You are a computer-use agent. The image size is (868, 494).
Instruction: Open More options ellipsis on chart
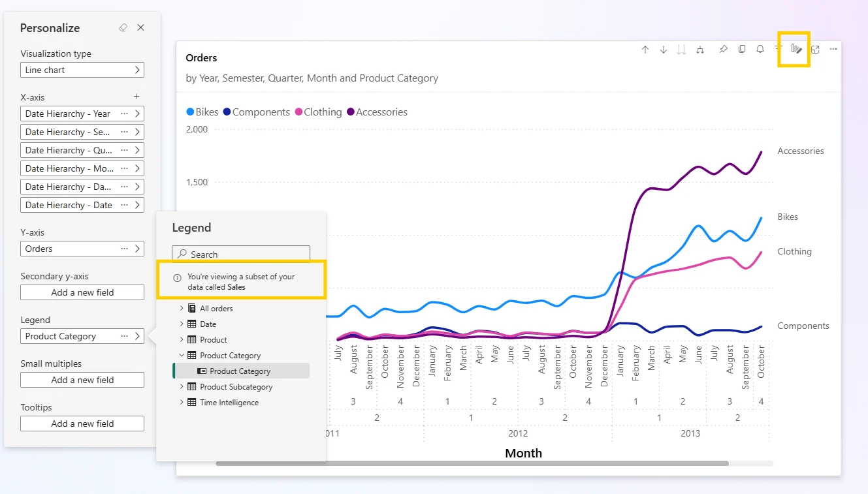point(833,50)
